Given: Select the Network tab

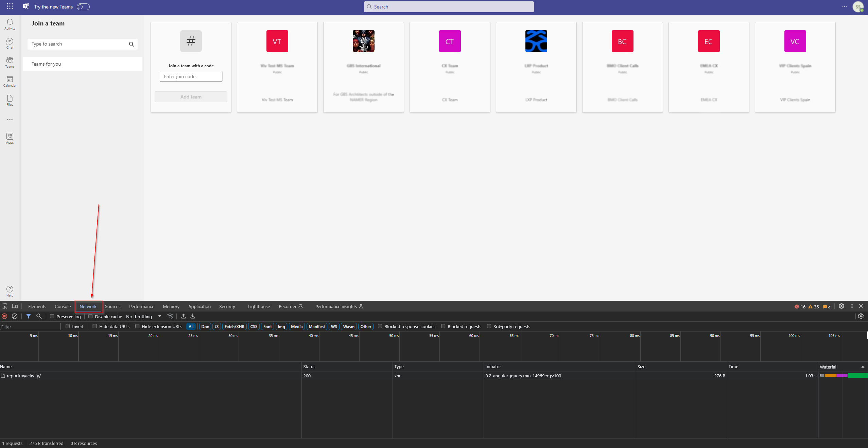Looking at the screenshot, I should pyautogui.click(x=88, y=306).
